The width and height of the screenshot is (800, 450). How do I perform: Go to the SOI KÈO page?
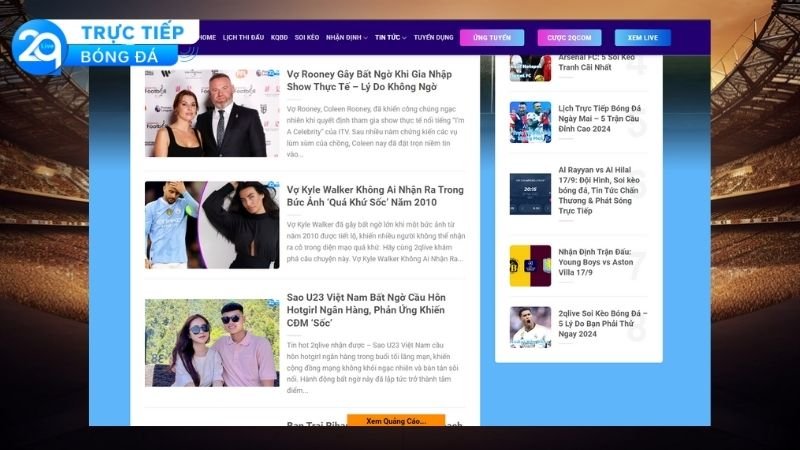[307, 38]
